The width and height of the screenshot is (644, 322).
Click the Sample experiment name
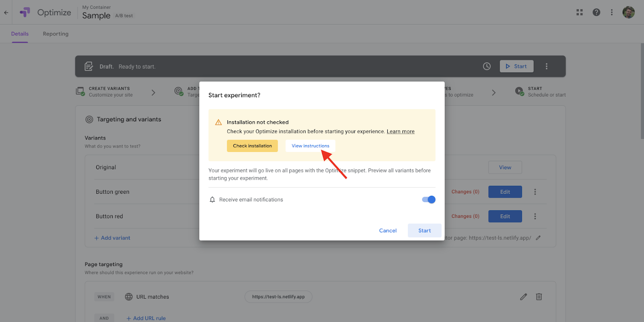[96, 16]
